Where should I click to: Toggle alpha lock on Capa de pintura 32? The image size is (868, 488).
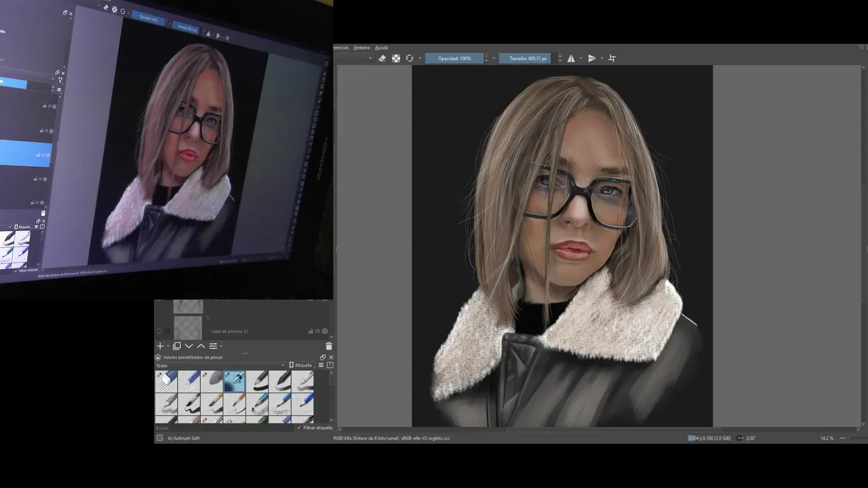[x=325, y=331]
